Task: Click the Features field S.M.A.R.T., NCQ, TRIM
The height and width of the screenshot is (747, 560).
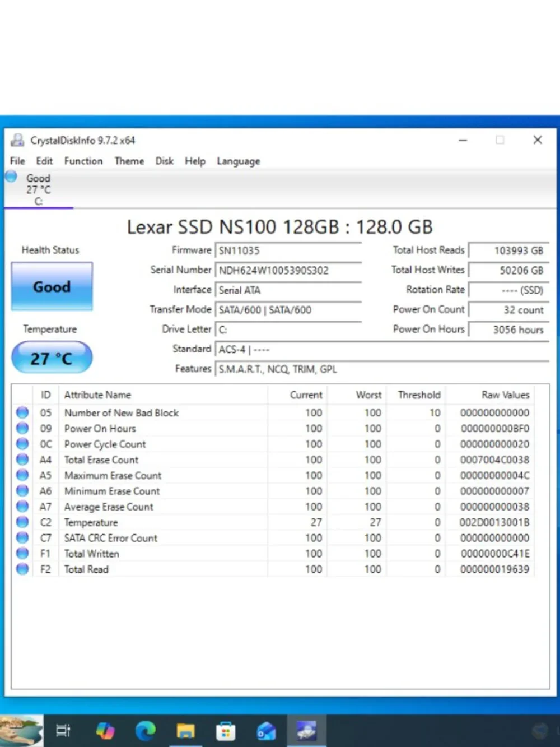Action: click(x=382, y=369)
